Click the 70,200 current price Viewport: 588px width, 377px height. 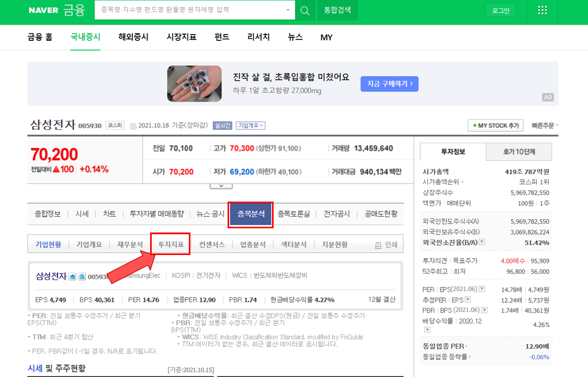tap(54, 154)
